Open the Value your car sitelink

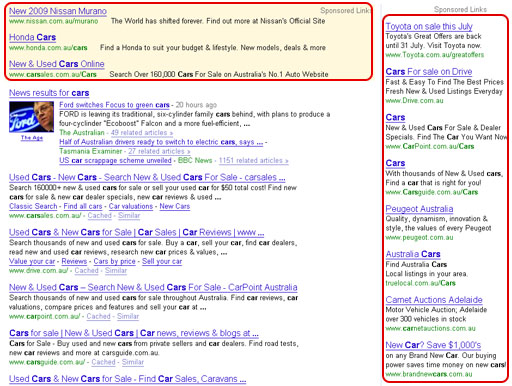[32, 261]
